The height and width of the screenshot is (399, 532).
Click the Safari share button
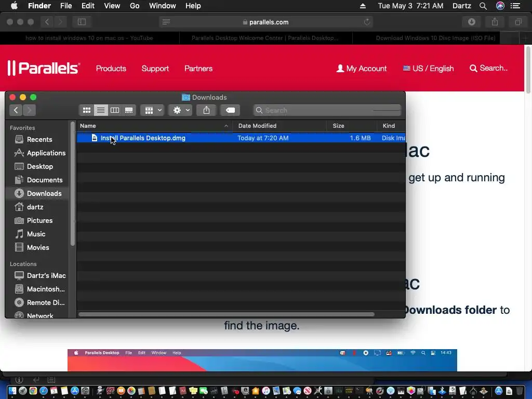pos(495,22)
